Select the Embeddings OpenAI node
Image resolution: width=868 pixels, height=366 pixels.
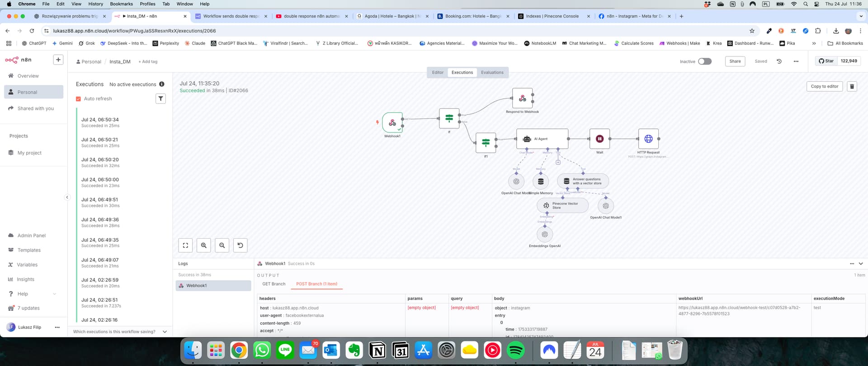pos(545,235)
